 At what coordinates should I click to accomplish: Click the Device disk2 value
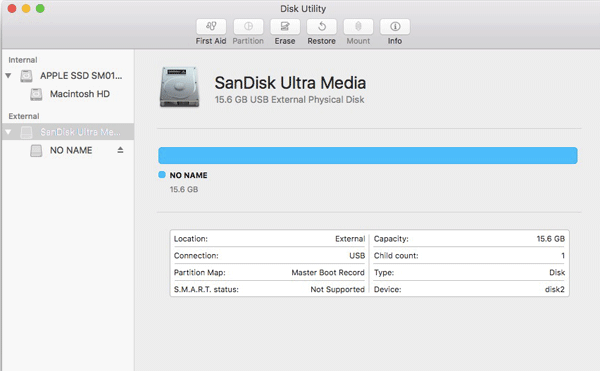coord(555,290)
